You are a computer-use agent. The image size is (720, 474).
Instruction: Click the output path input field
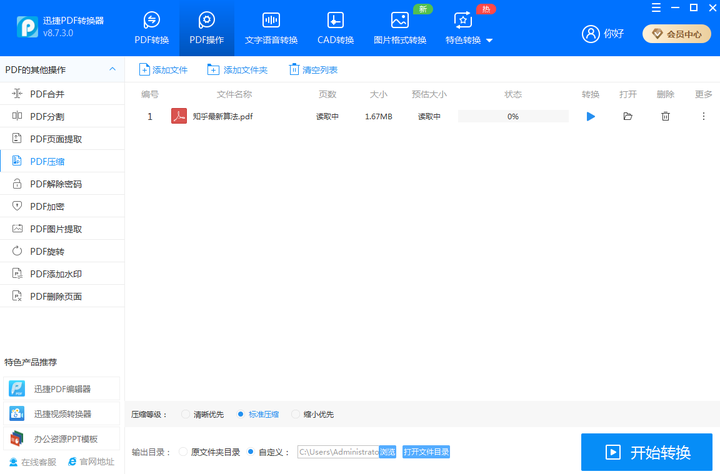[x=338, y=452]
